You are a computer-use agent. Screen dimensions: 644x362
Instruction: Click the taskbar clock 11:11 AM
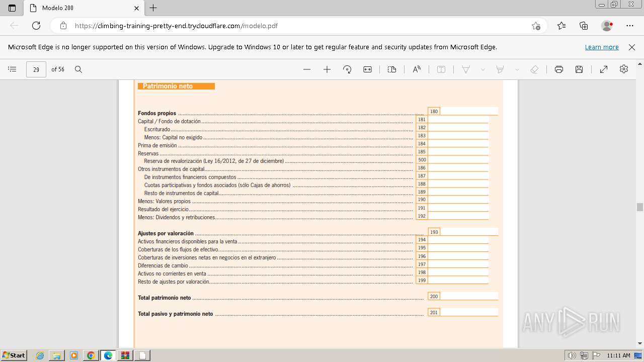coord(618,355)
